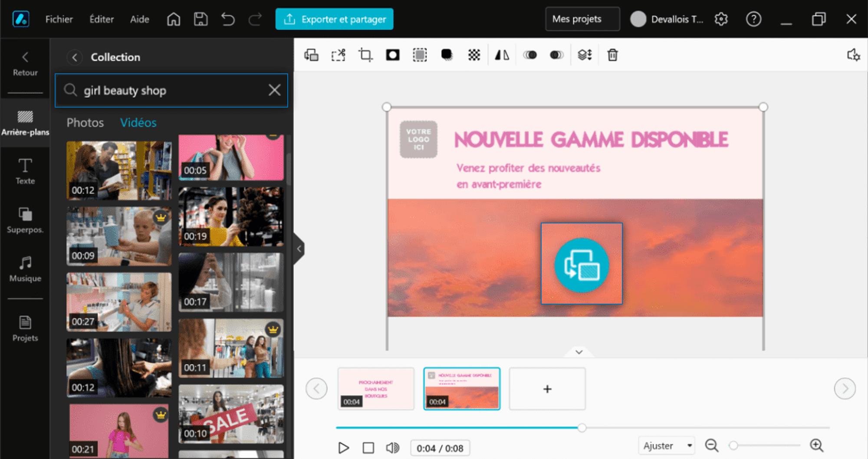
Task: Click the app logo icon
Action: 21,19
